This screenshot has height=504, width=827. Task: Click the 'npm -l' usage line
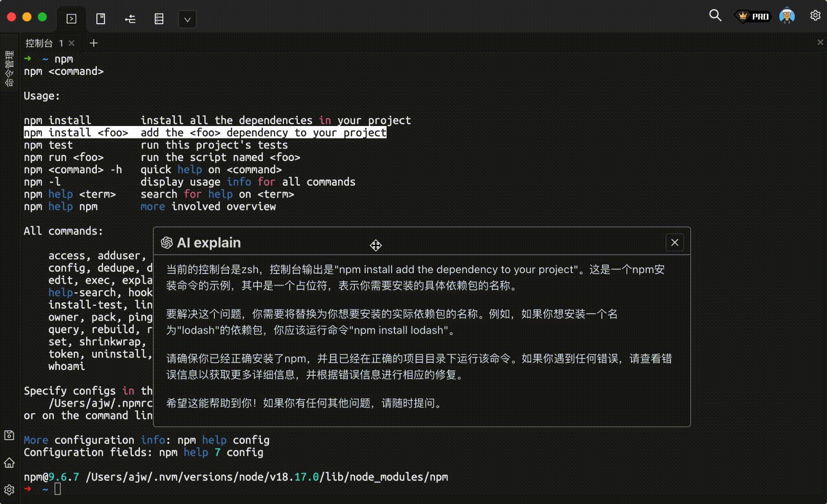pyautogui.click(x=190, y=182)
